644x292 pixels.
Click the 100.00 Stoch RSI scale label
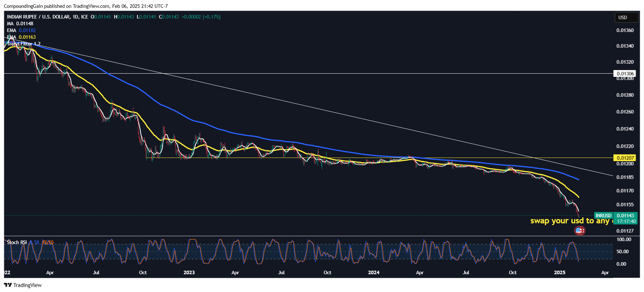pyautogui.click(x=624, y=239)
